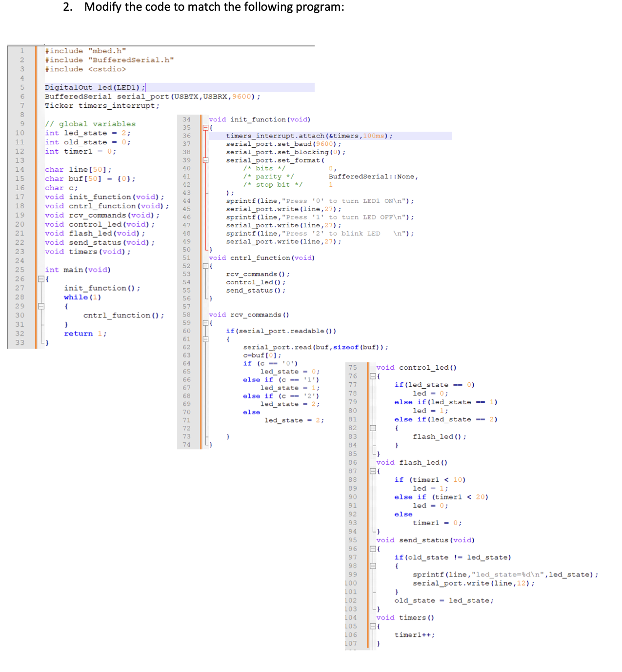622x672 pixels.
Task: Collapse the flash_led call inner block
Action: click(373, 428)
